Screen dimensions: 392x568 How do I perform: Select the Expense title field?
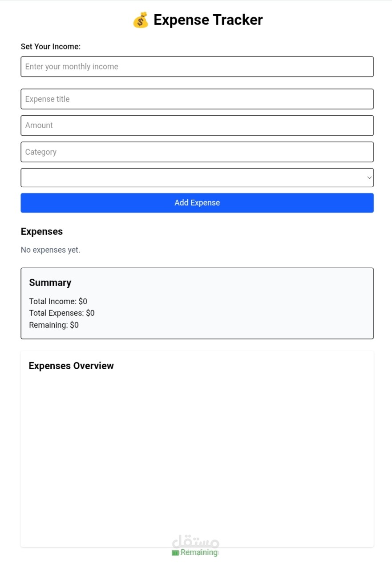point(197,99)
